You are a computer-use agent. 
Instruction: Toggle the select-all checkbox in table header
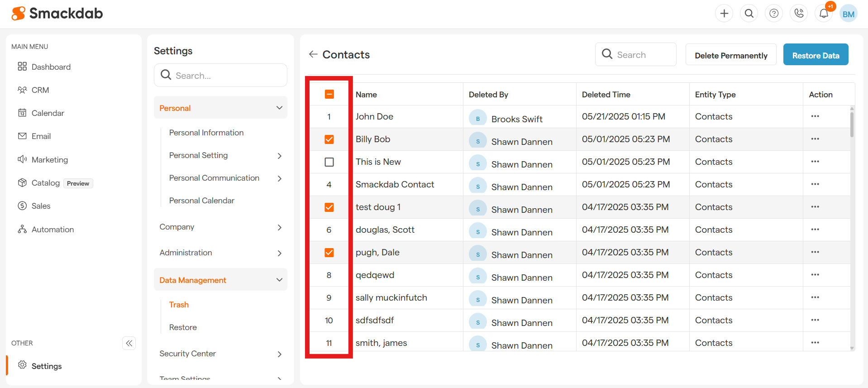(329, 94)
